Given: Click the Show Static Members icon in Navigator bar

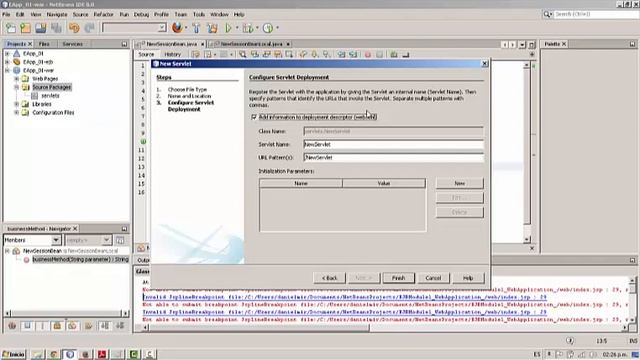Looking at the screenshot, I should [42, 325].
